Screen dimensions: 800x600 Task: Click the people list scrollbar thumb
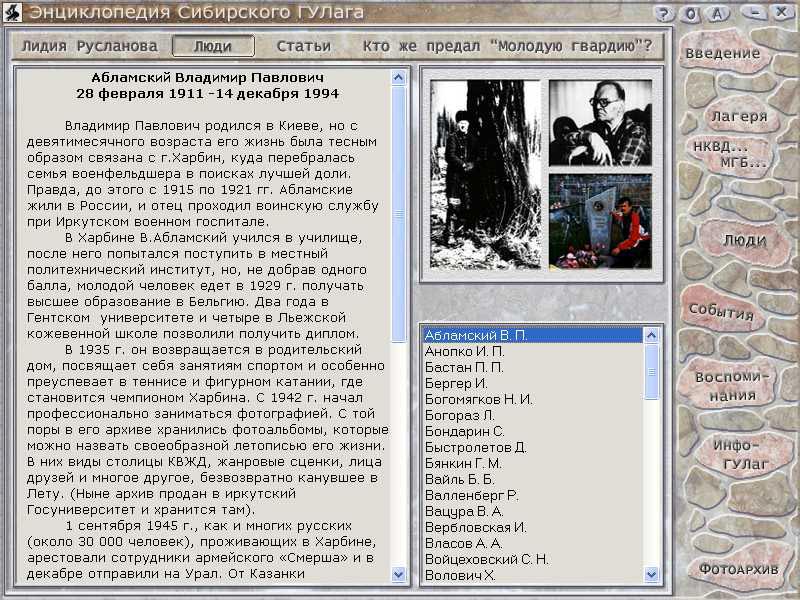pyautogui.click(x=652, y=372)
